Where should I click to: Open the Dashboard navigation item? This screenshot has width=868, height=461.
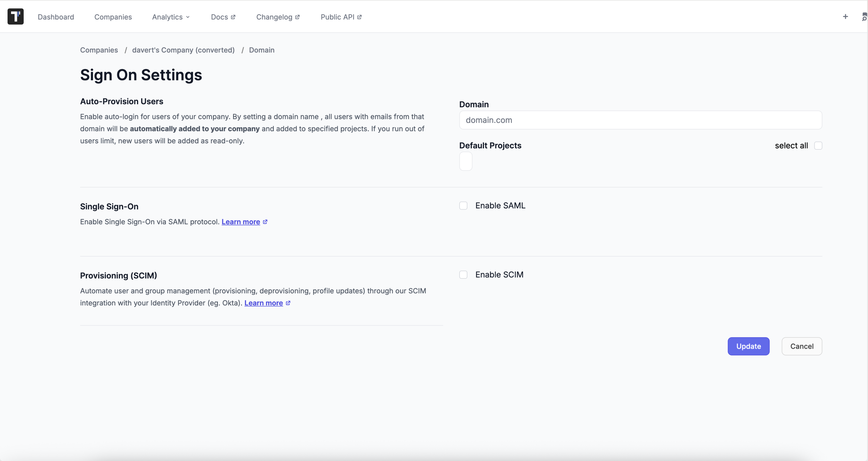pos(56,17)
